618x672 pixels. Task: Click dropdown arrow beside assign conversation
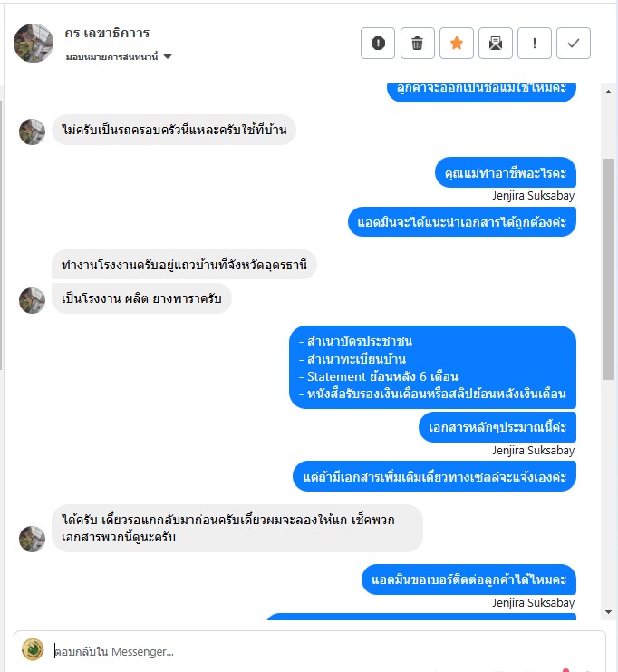(168, 56)
